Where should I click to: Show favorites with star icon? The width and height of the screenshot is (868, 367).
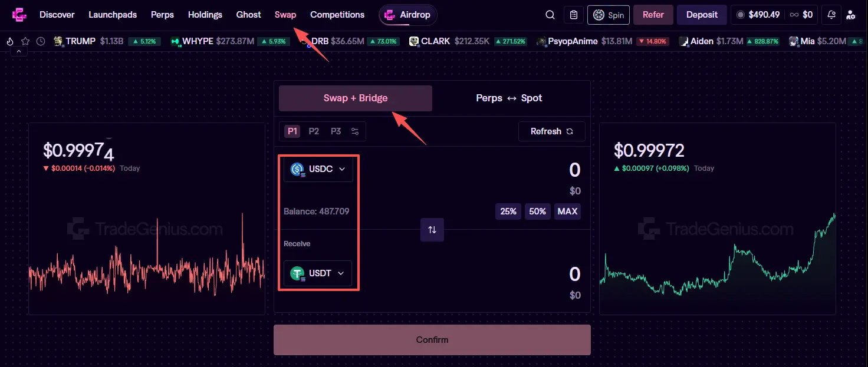(x=25, y=41)
